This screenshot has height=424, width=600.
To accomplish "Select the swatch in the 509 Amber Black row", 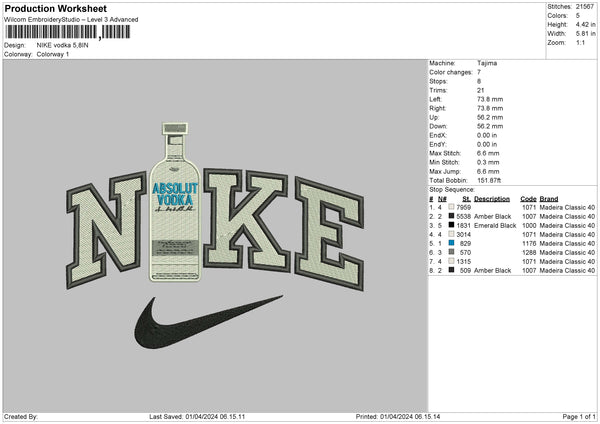I will pyautogui.click(x=452, y=270).
